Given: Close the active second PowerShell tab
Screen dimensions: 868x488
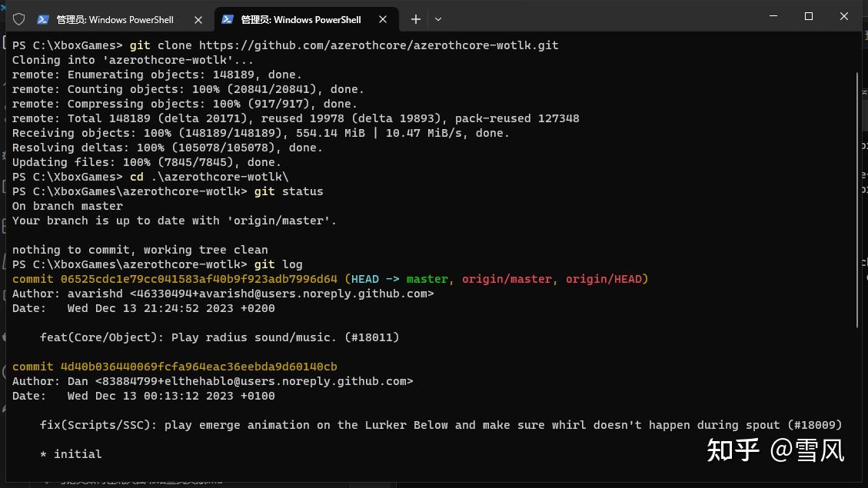Looking at the screenshot, I should pyautogui.click(x=381, y=19).
